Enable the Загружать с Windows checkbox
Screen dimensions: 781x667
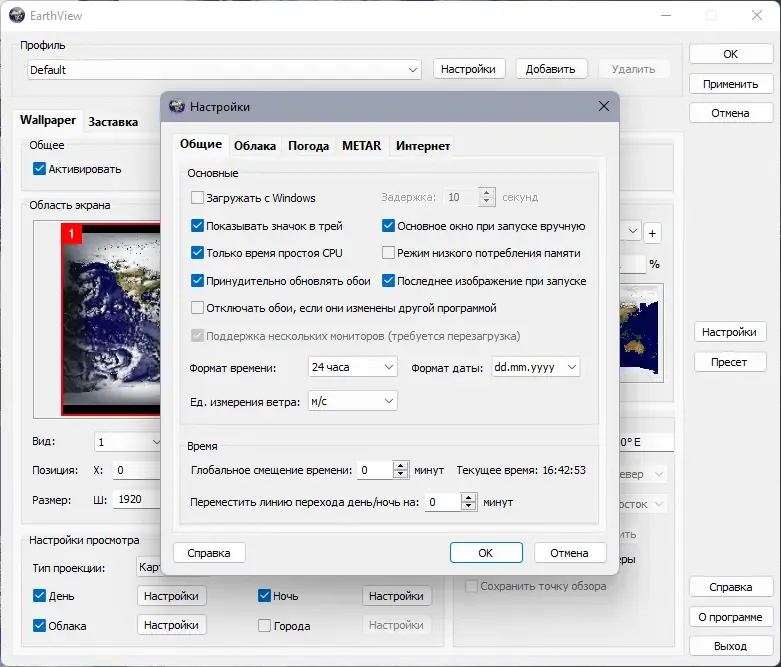197,198
